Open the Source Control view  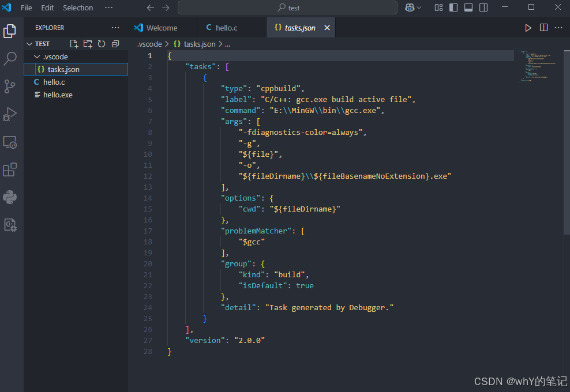tap(10, 86)
